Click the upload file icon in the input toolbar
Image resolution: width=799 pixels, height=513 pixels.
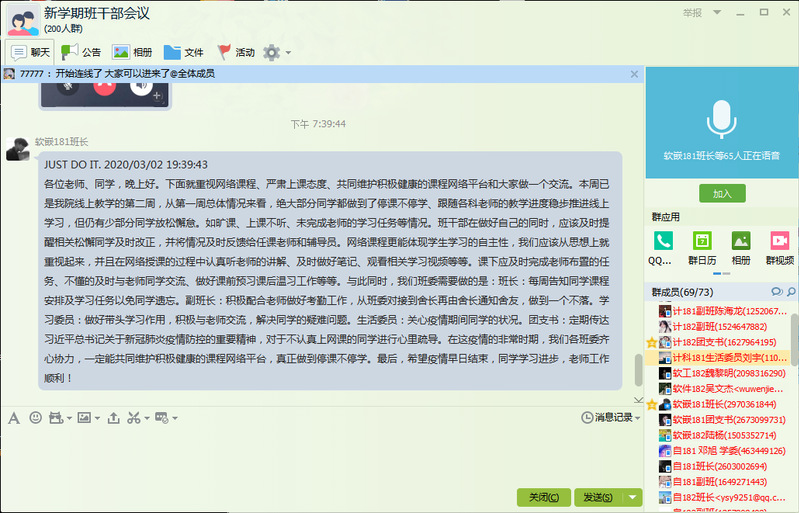pos(113,417)
